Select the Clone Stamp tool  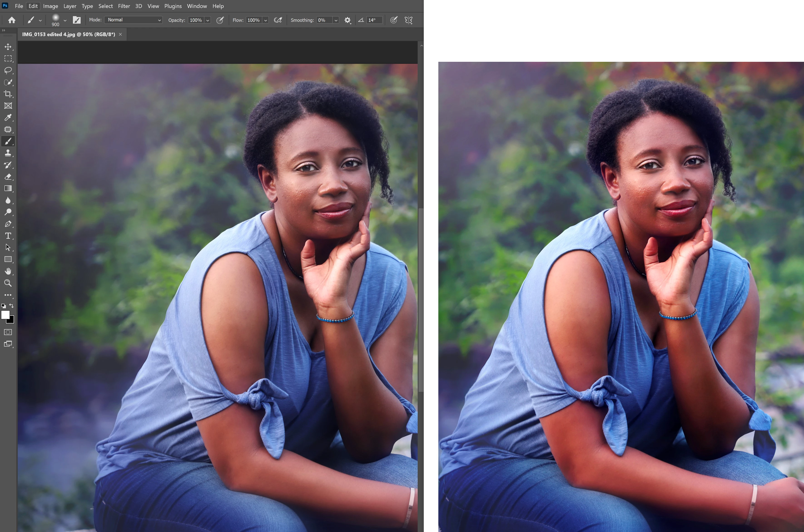pyautogui.click(x=8, y=153)
